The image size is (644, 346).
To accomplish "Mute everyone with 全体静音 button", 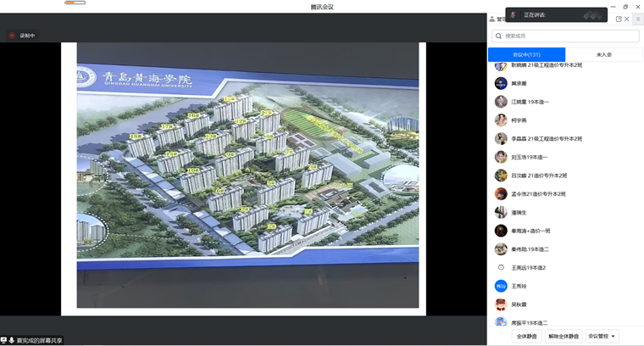I will pyautogui.click(x=527, y=336).
